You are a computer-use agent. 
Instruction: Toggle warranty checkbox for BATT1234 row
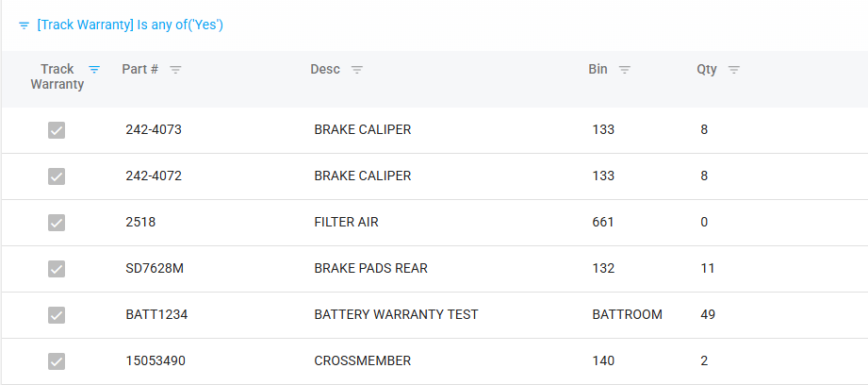[x=57, y=315]
